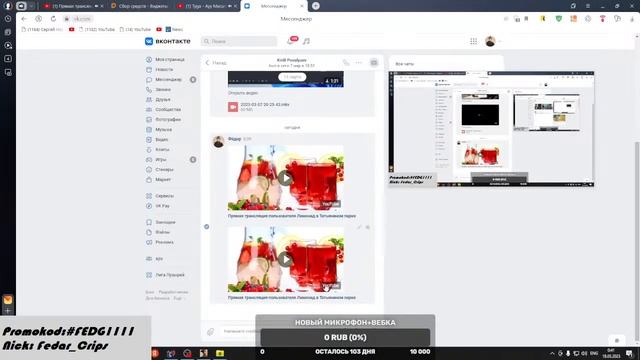The image size is (640, 360).
Task: Click the browser back arrow
Action: pyautogui.click(x=24, y=19)
